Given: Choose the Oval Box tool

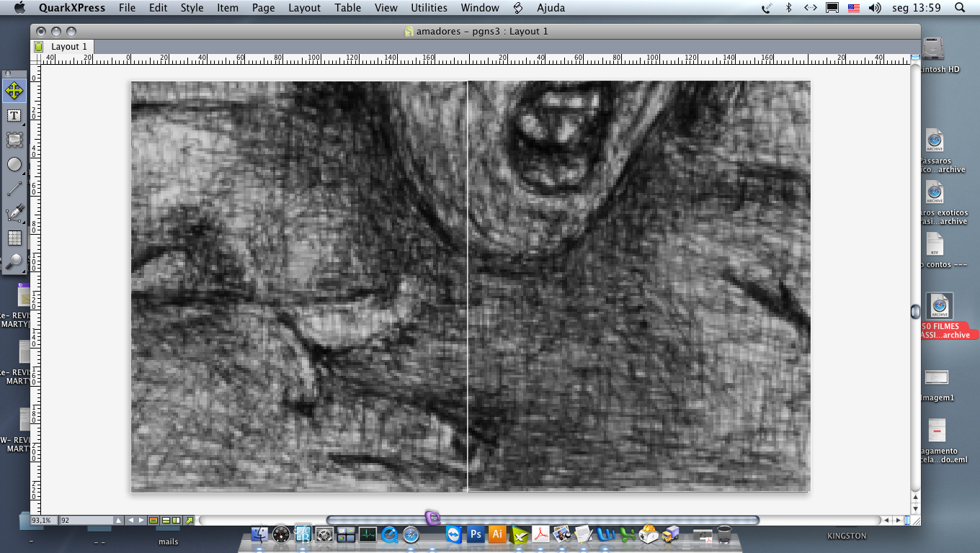Looking at the screenshot, I should (14, 165).
